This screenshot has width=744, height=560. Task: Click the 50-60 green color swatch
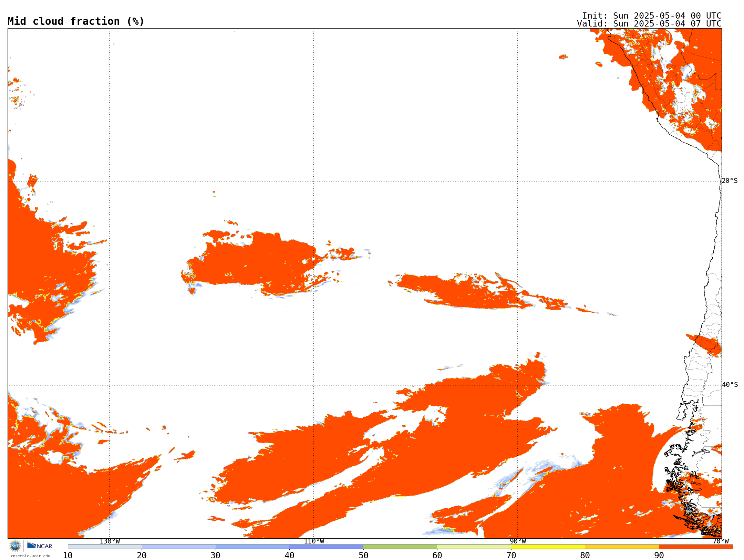[400, 547]
